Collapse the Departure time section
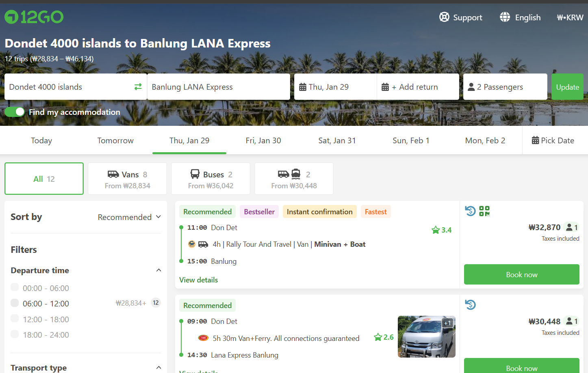This screenshot has width=588, height=373. click(159, 270)
